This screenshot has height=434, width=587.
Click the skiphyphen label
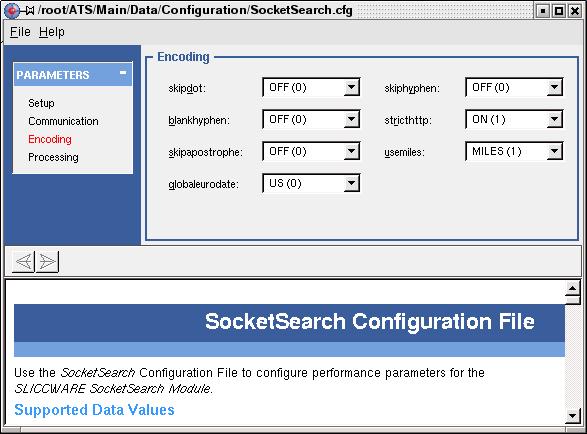tap(412, 88)
